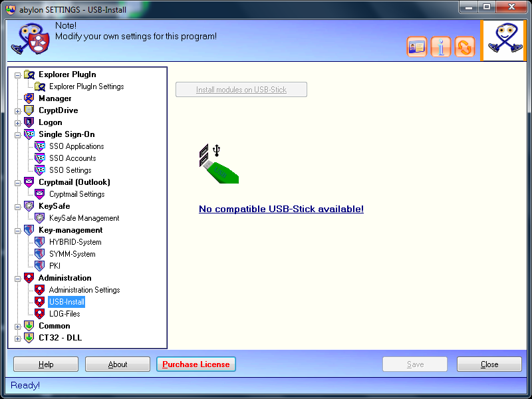Screen dimensions: 532x399
Task: Click the SSO Applications icon
Action: tap(40, 146)
